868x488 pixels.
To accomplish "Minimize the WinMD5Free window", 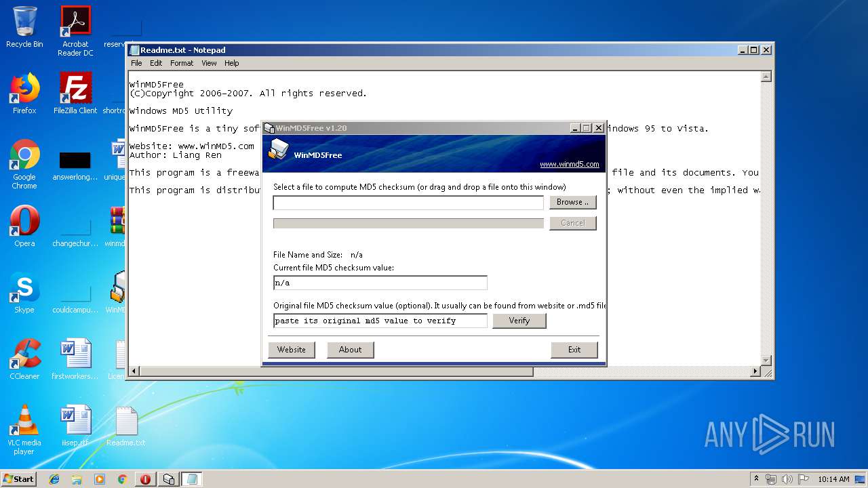I will [x=575, y=127].
